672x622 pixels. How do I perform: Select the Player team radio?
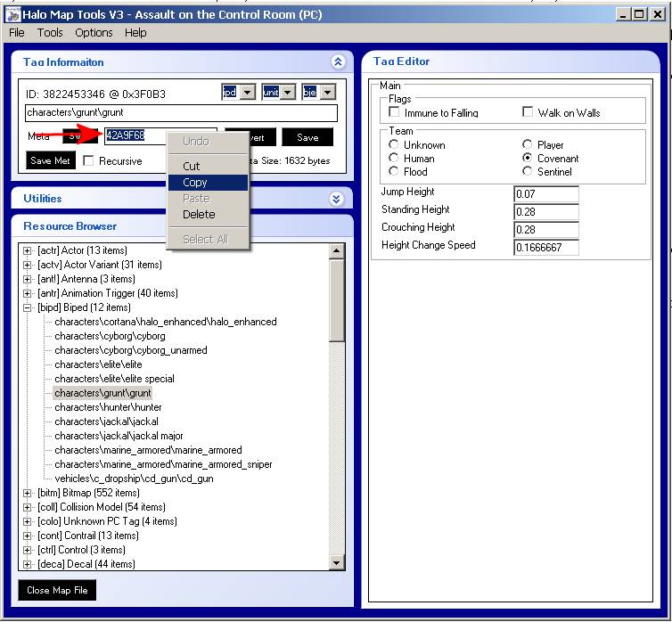pyautogui.click(x=528, y=144)
